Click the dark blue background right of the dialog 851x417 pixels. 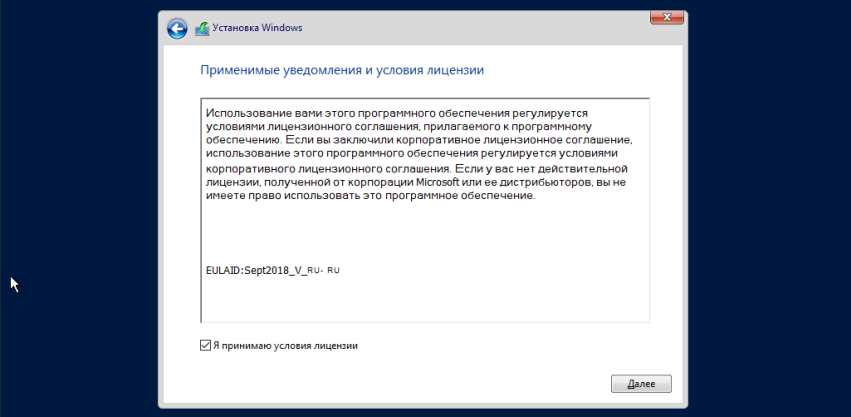[770, 200]
